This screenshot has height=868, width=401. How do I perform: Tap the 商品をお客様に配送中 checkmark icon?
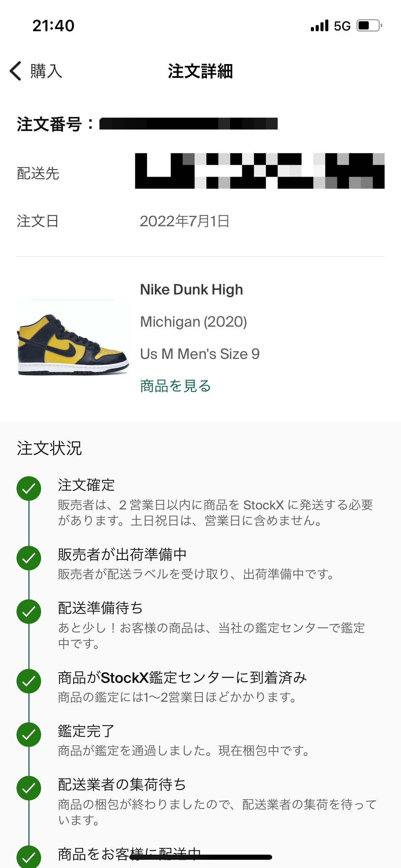(29, 857)
